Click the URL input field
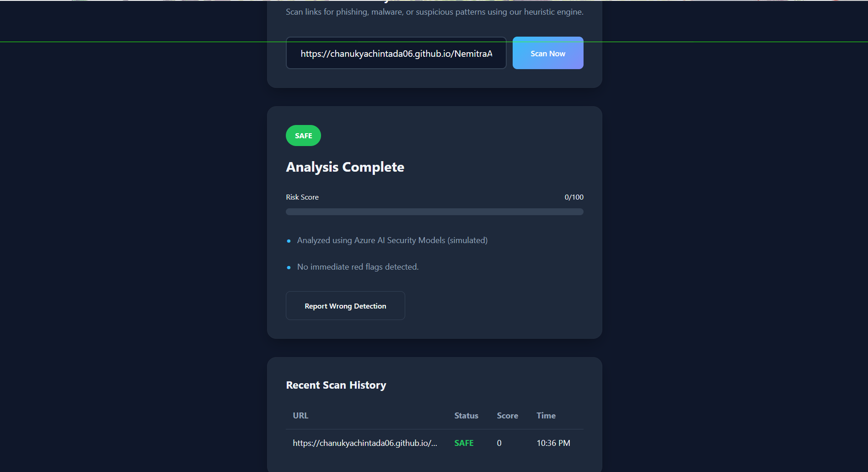Viewport: 868px width, 472px height. (x=396, y=53)
